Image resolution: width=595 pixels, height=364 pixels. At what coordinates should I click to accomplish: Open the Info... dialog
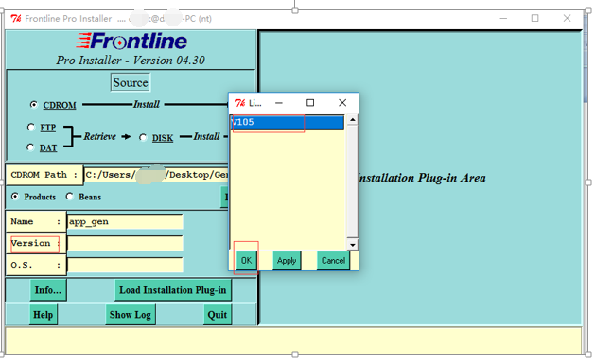pyautogui.click(x=48, y=290)
